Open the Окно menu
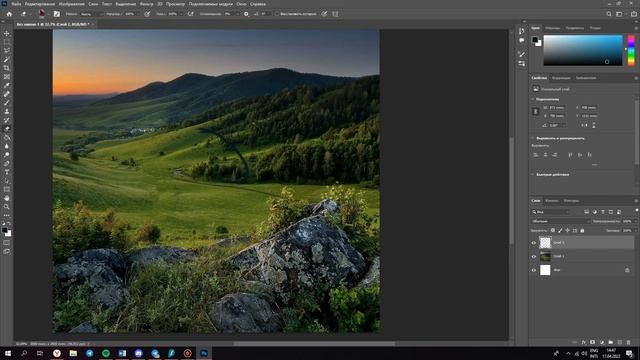640x360 pixels. (241, 4)
